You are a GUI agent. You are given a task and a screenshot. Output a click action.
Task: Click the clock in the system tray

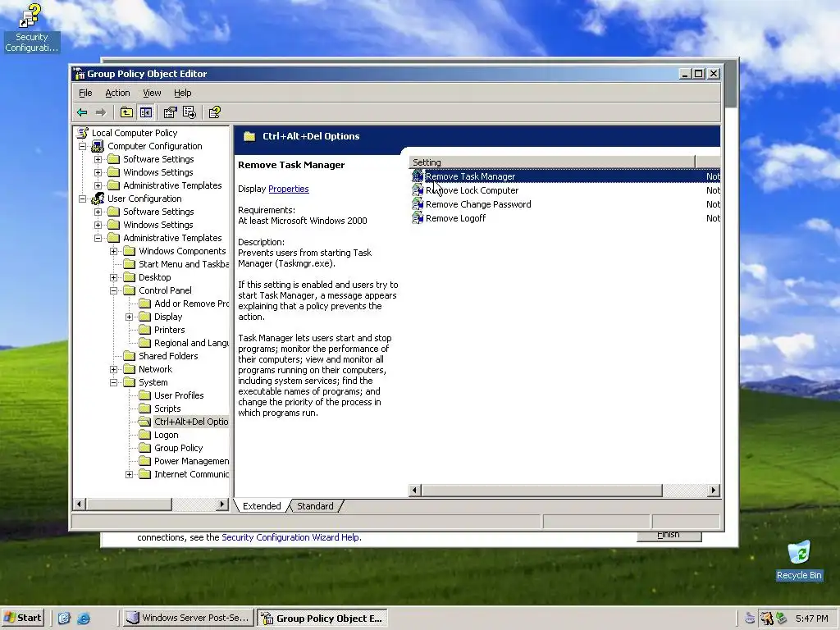click(811, 619)
